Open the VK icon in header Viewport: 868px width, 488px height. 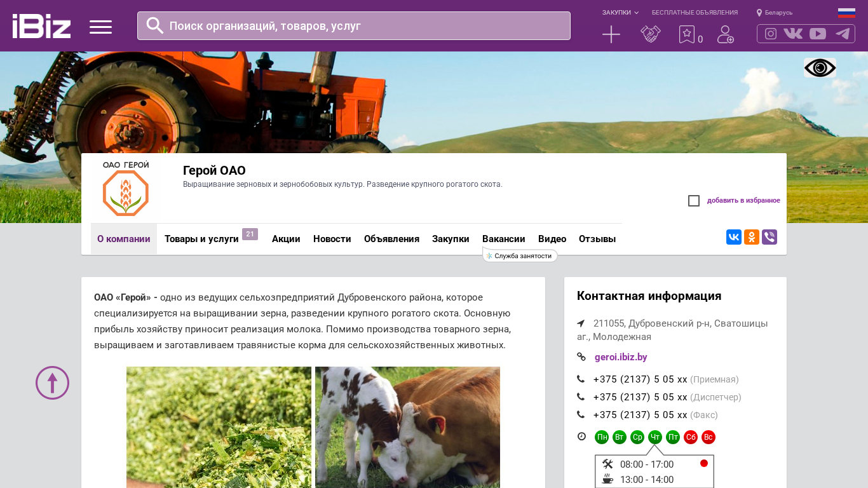793,34
